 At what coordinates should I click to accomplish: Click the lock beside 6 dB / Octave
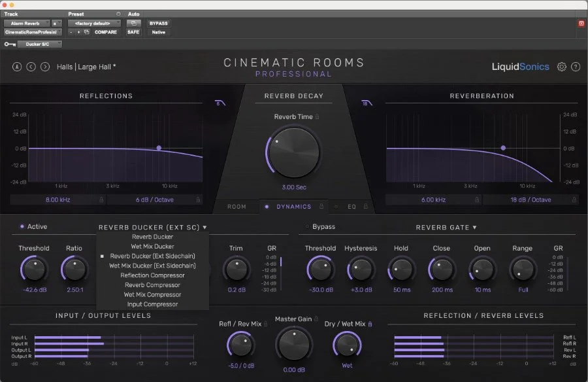coord(198,200)
